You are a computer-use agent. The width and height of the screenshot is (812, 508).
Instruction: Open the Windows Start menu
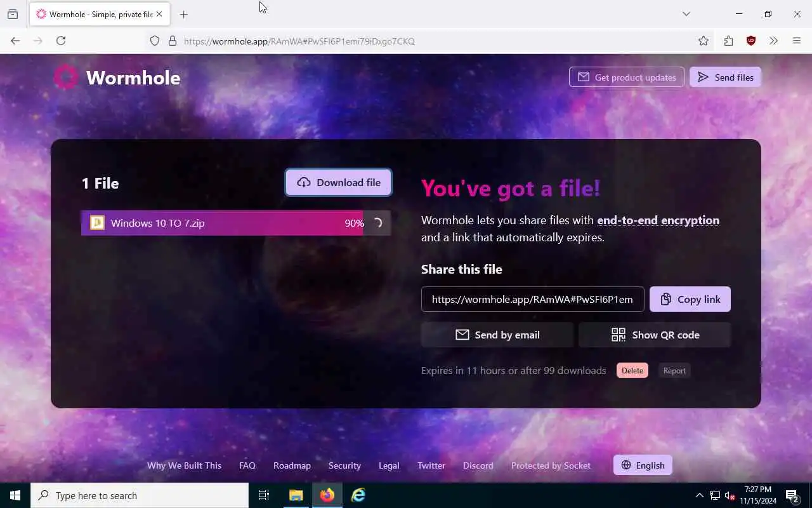point(15,495)
